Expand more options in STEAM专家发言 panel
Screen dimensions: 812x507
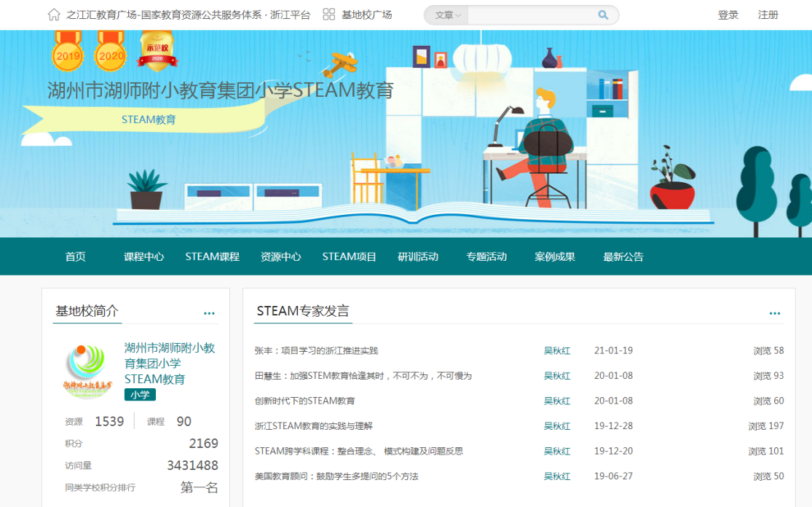pos(775,313)
